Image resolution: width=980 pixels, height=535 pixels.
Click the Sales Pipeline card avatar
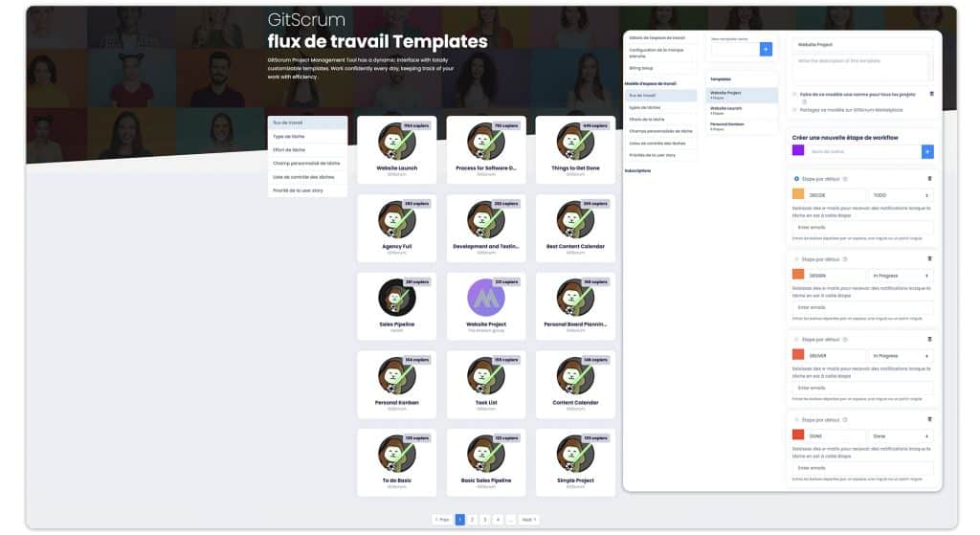pos(396,298)
